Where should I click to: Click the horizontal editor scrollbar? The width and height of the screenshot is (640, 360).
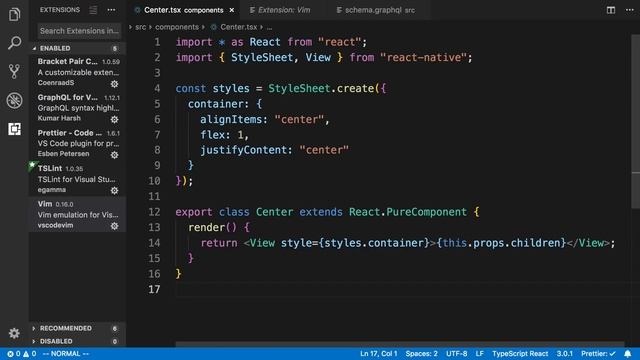point(400,344)
